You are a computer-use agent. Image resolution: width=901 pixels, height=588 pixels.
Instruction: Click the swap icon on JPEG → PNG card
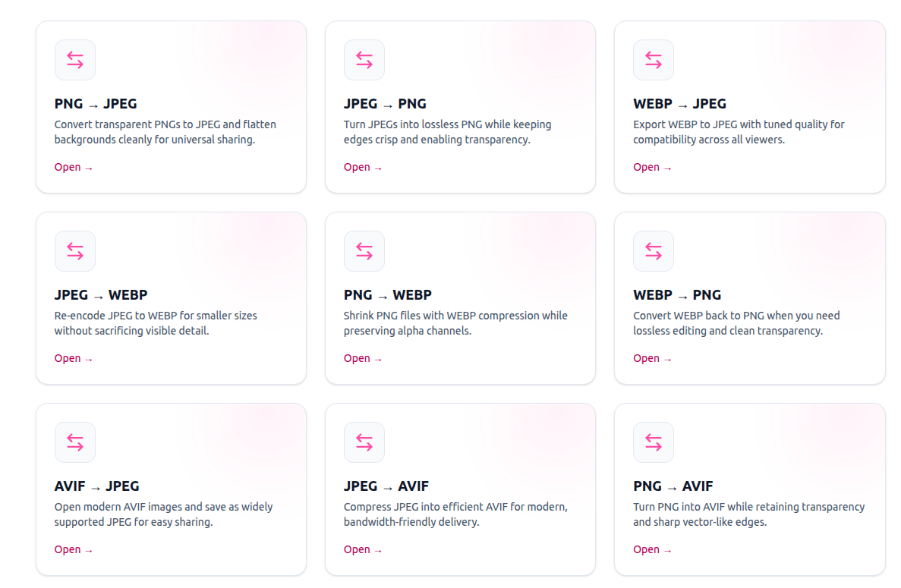point(364,59)
